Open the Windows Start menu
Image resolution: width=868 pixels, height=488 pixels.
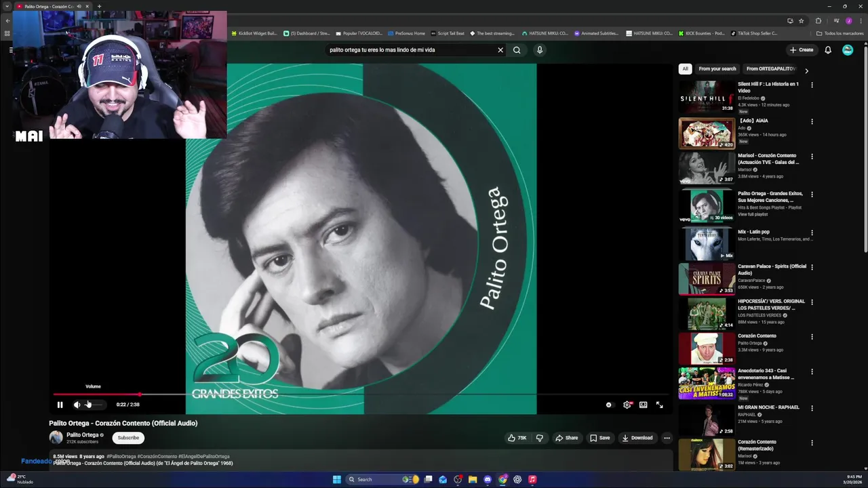(x=337, y=479)
